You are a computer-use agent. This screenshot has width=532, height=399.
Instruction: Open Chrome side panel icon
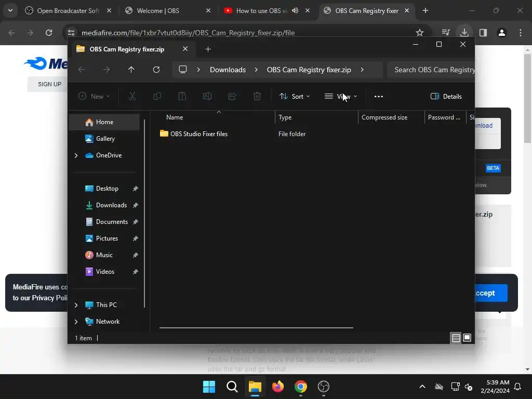[483, 33]
